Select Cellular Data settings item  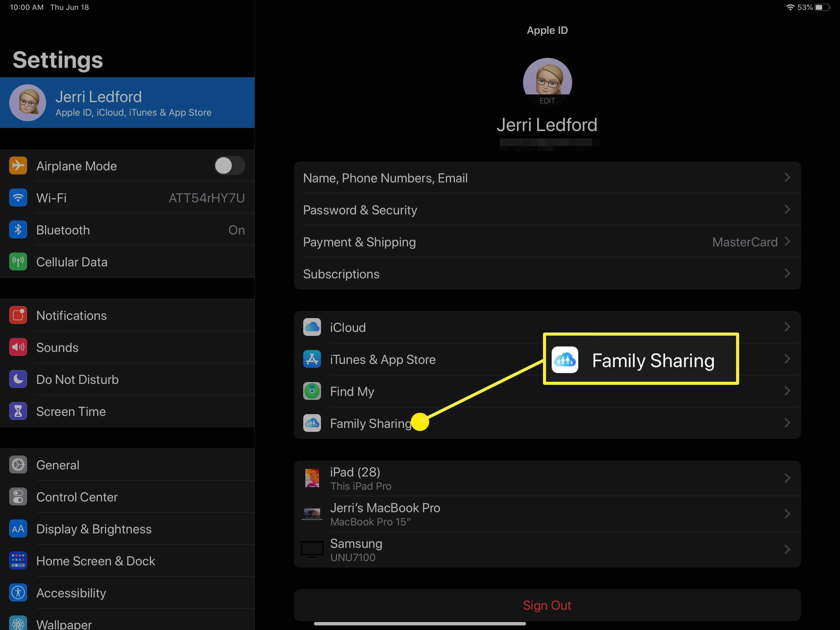(127, 261)
